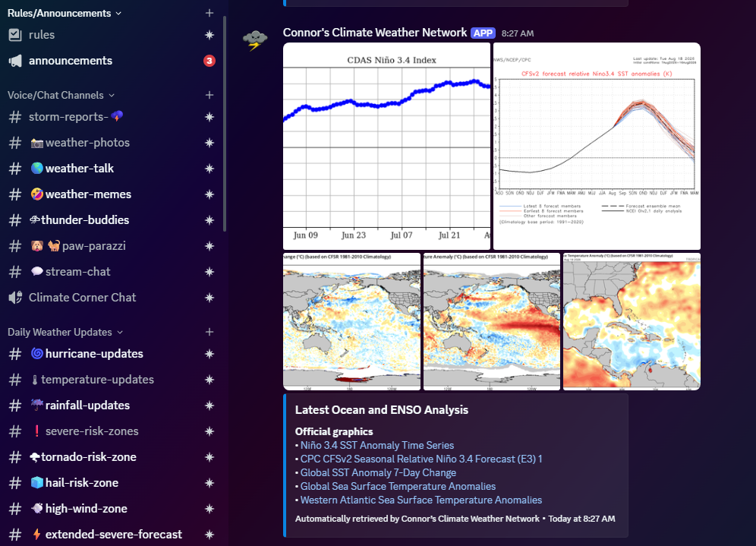Image resolution: width=756 pixels, height=546 pixels.
Task: Open the extended-severe-forecast channel
Action: tap(110, 535)
